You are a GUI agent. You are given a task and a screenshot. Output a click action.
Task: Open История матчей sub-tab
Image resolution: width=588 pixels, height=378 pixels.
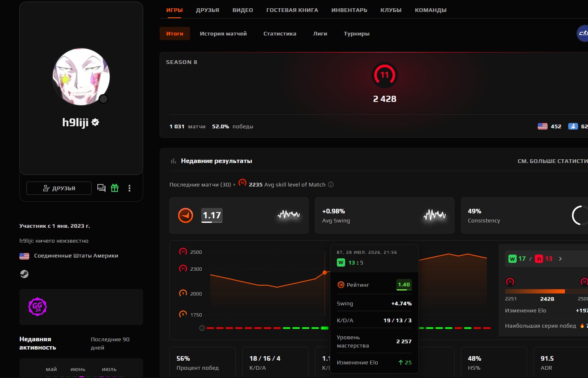pos(223,33)
